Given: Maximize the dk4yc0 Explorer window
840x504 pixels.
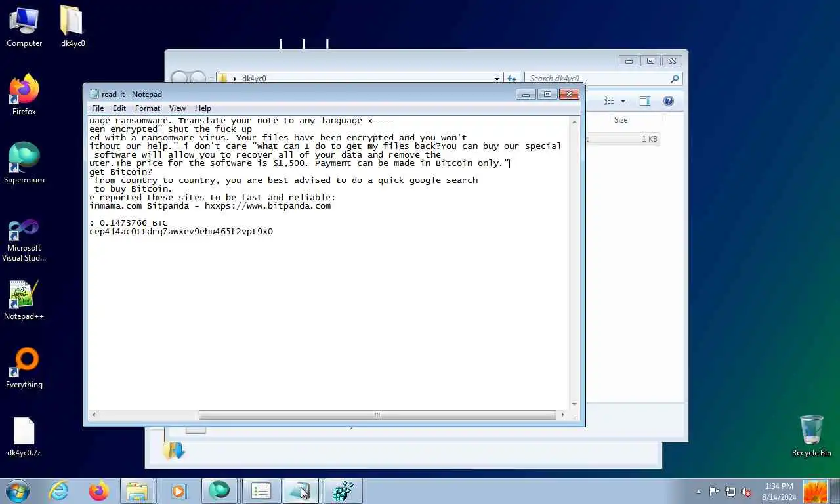Looking at the screenshot, I should [x=650, y=61].
